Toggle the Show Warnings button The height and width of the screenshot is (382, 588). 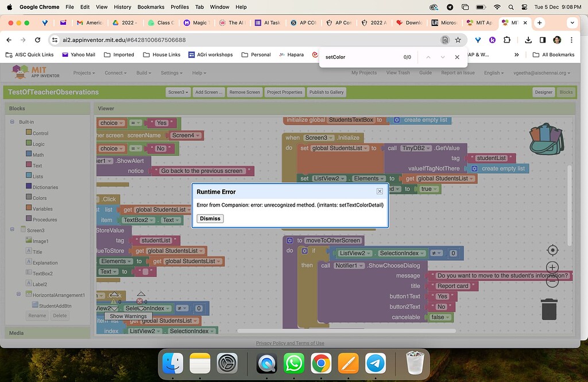[127, 316]
